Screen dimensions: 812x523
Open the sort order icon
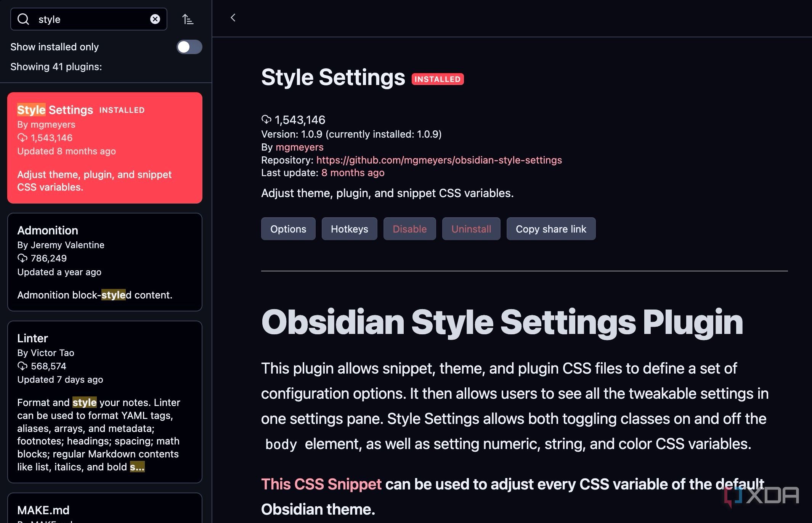point(188,19)
